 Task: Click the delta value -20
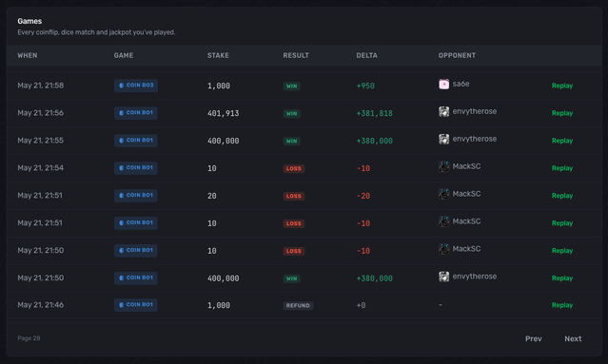coord(363,196)
